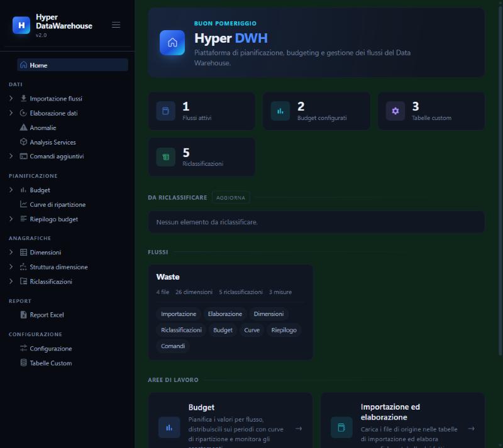Screen dimensions: 503x448
Task: Click the Flussi attivi stat card
Action: [x=202, y=111]
